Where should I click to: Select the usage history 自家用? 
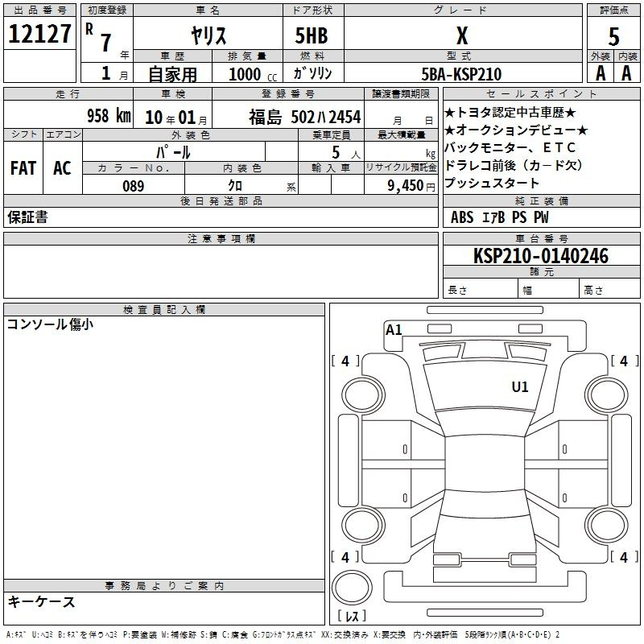[172, 74]
